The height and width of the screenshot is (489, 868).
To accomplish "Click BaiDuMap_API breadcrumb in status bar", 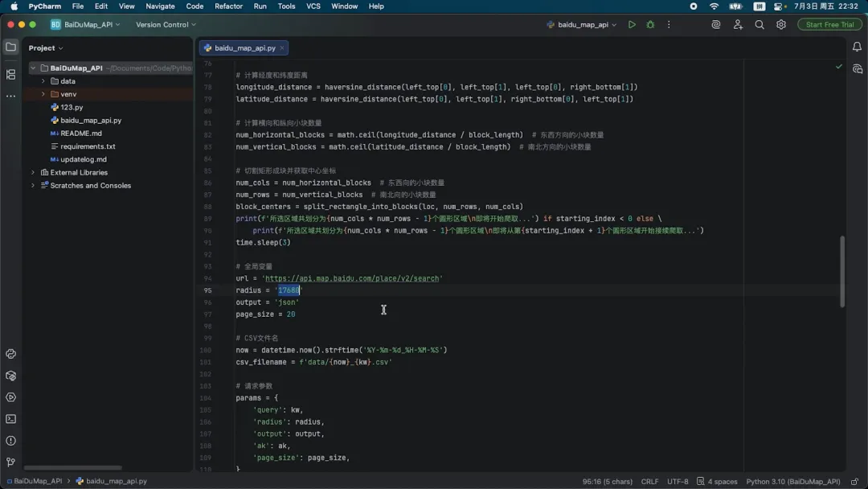I will (x=35, y=481).
